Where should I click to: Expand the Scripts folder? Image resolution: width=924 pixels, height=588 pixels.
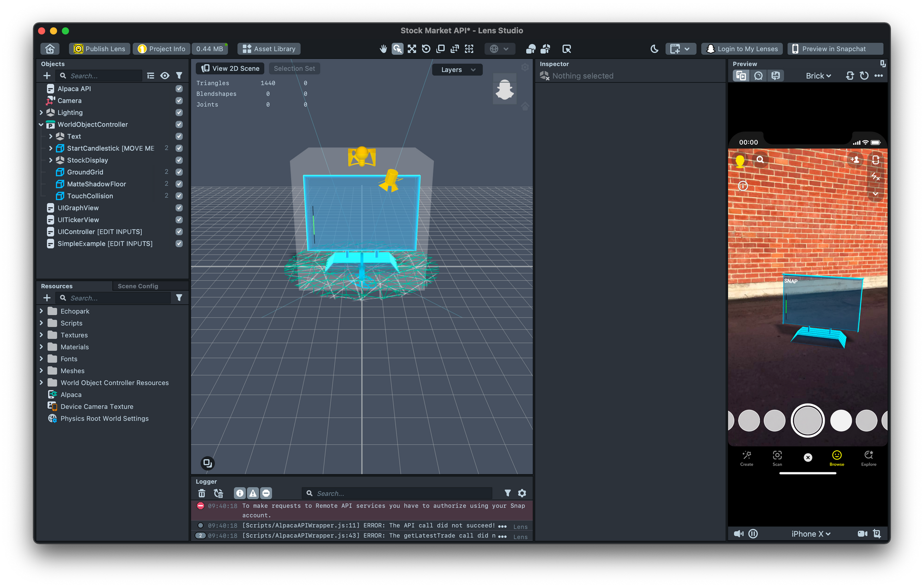(41, 323)
